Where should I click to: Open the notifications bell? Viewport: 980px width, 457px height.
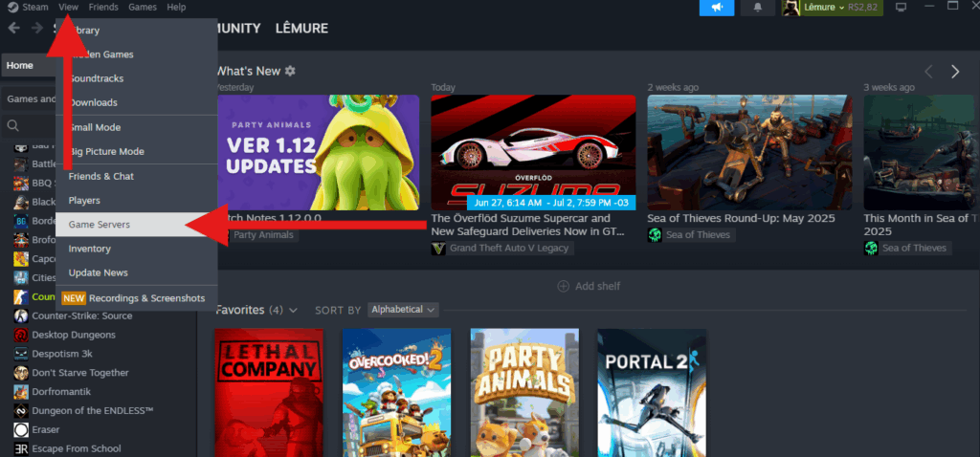tap(758, 8)
